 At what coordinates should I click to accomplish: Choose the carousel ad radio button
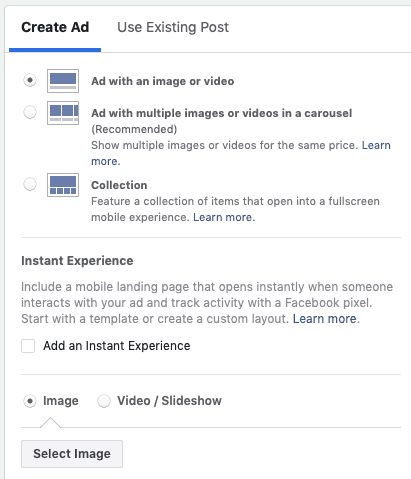point(30,112)
